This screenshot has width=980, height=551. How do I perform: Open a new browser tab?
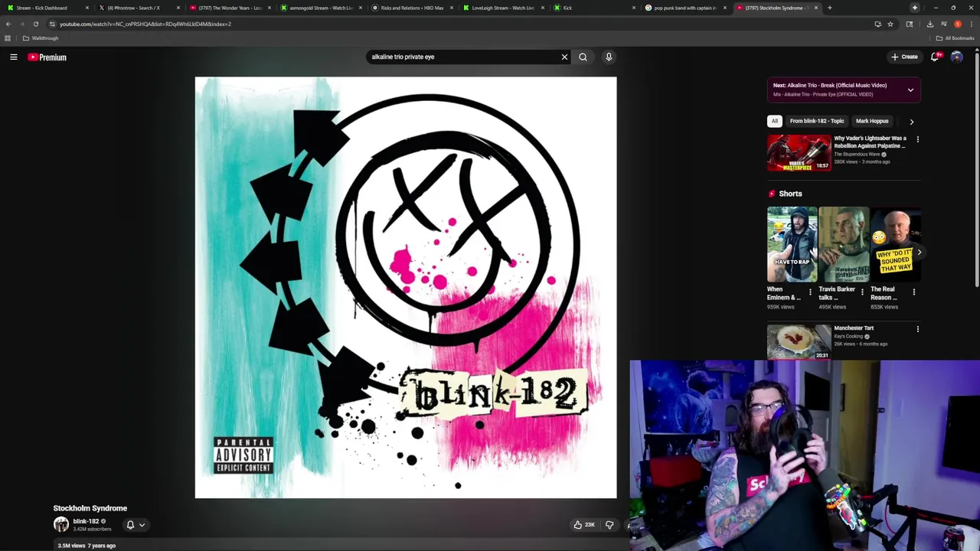click(829, 8)
